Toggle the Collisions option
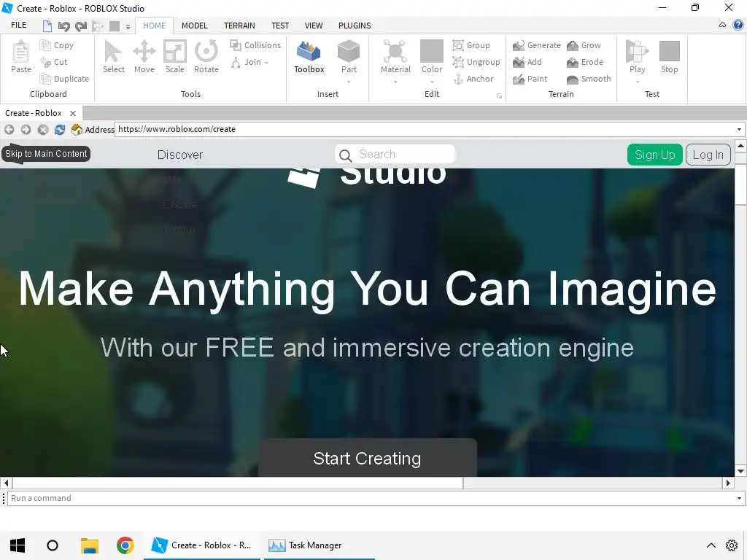The height and width of the screenshot is (560, 747). [x=255, y=45]
